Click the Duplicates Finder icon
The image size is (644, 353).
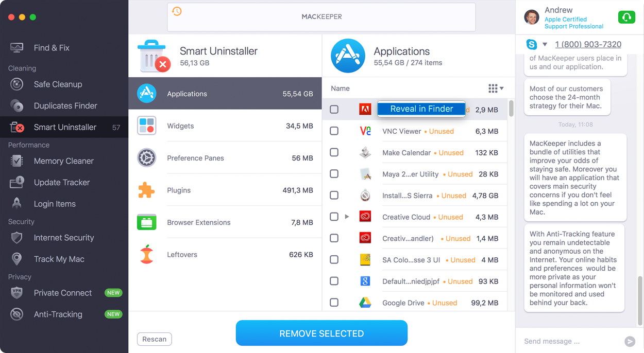coord(16,105)
